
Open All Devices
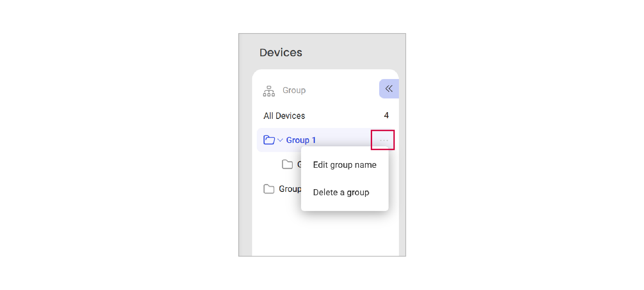pos(284,116)
